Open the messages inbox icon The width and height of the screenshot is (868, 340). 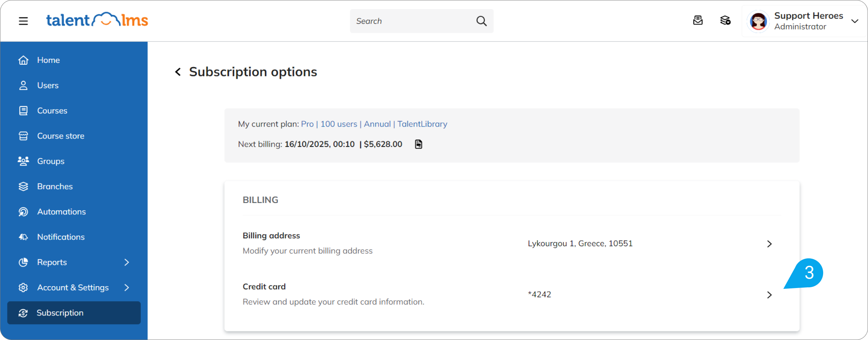pyautogui.click(x=698, y=20)
